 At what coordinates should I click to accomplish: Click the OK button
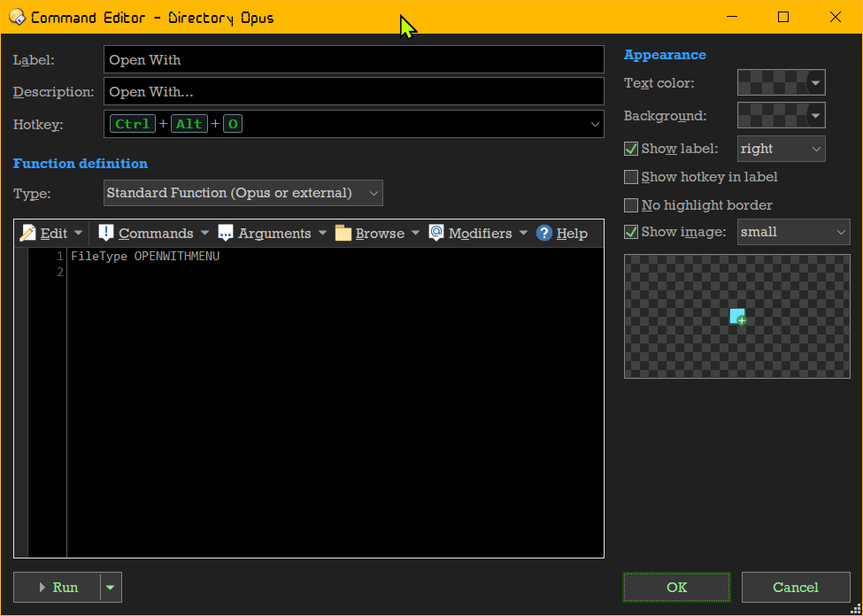tap(676, 588)
